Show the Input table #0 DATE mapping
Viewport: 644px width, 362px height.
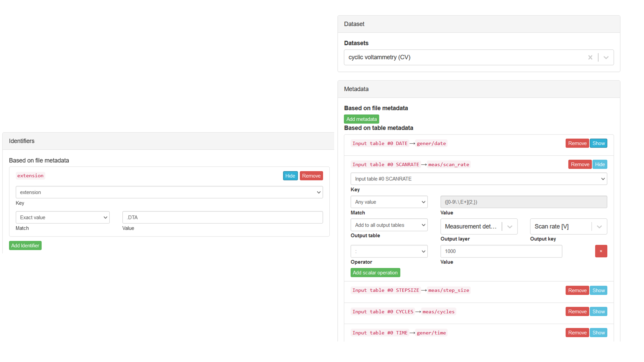point(598,143)
